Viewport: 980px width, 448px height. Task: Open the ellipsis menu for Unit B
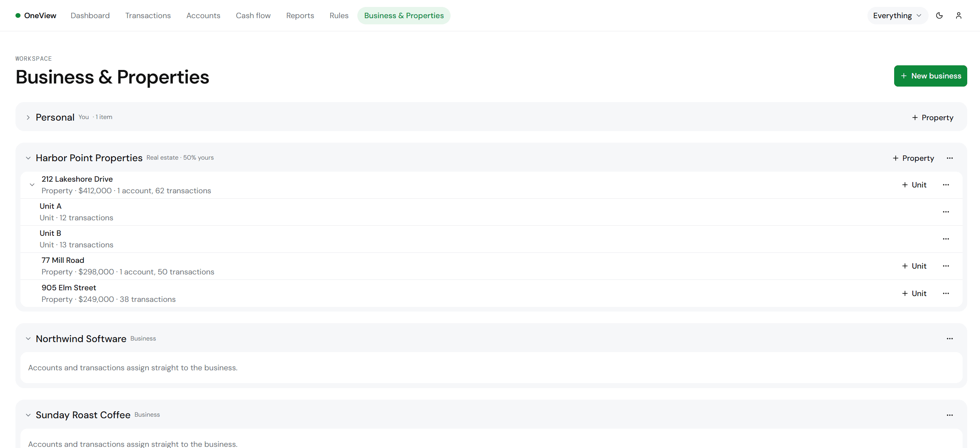click(x=946, y=239)
